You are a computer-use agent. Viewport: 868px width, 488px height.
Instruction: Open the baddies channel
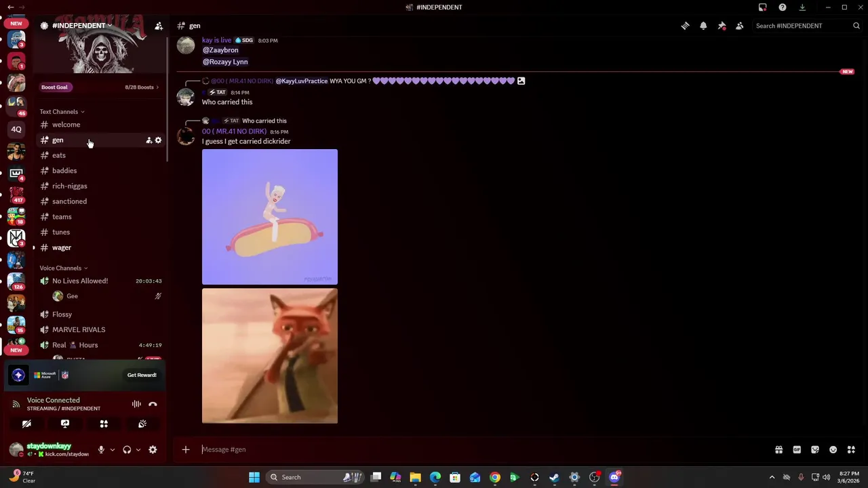click(x=100, y=171)
